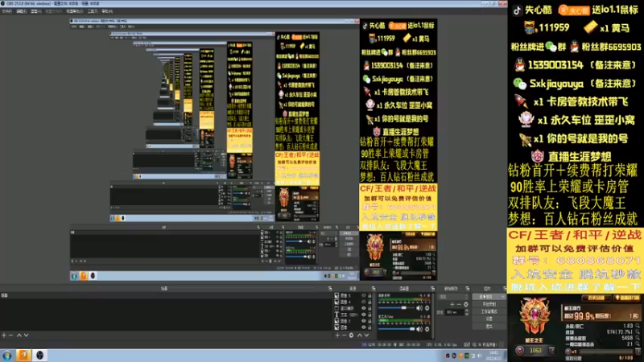Add a new source with the plus icon
Viewport: 644px width, 362px height.
pos(337,335)
